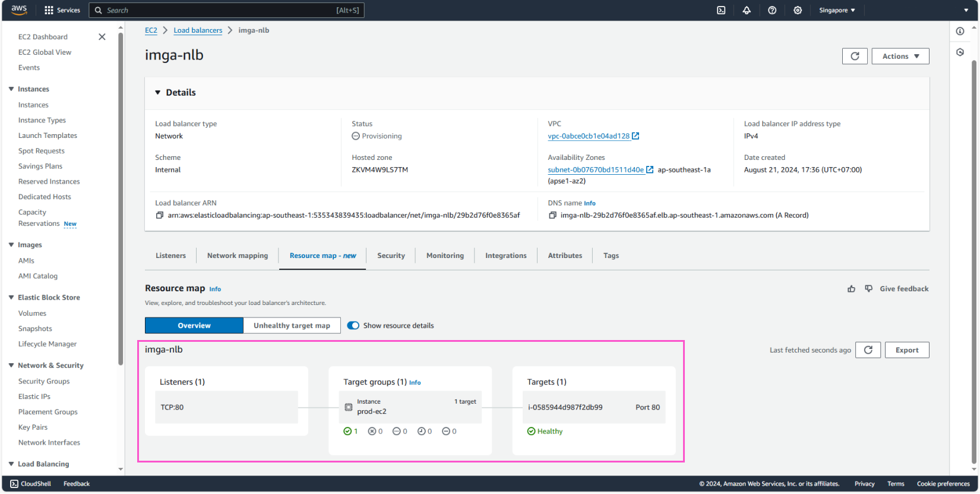The image size is (980, 494).
Task: Collapse Images sidebar section
Action: [x=11, y=245]
